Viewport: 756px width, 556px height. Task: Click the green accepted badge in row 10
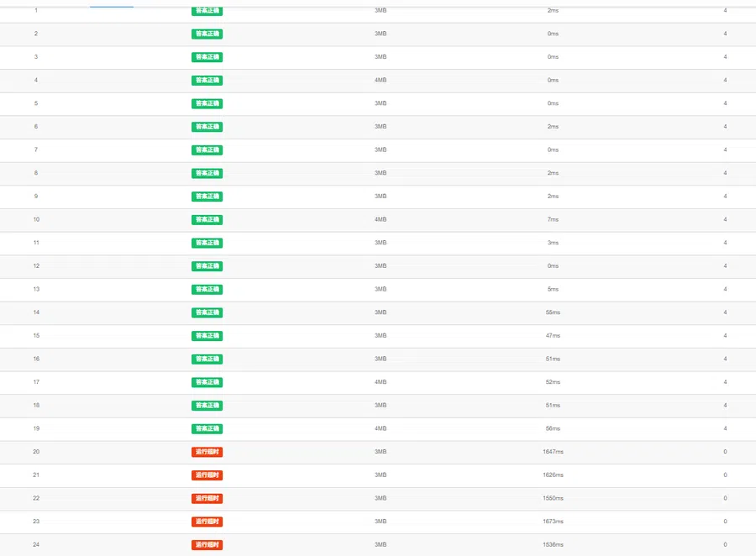[x=207, y=219]
